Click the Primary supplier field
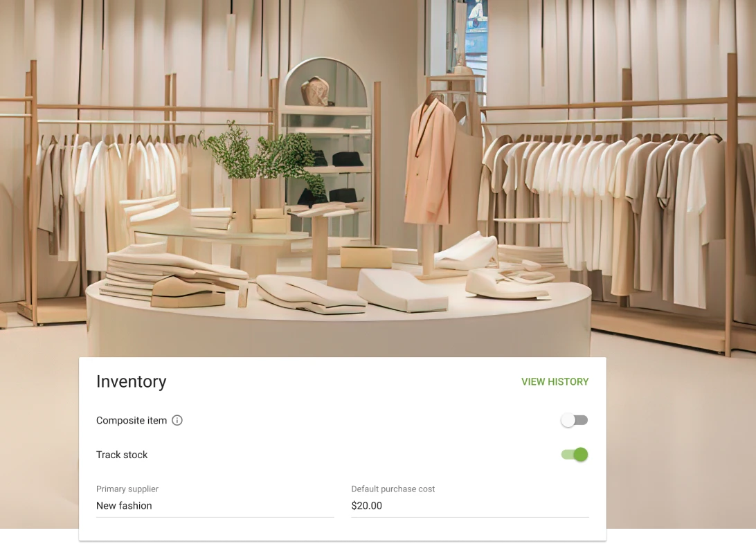756x544 pixels. [x=215, y=505]
